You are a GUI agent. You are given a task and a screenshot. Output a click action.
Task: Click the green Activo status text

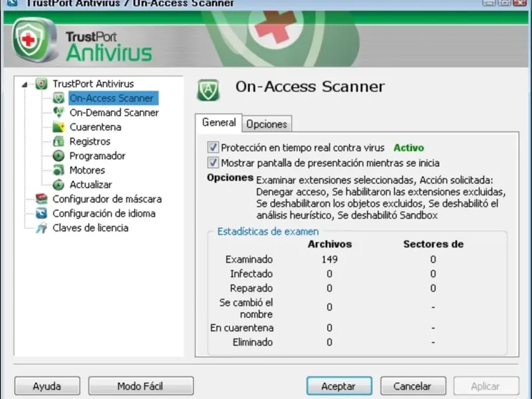408,148
